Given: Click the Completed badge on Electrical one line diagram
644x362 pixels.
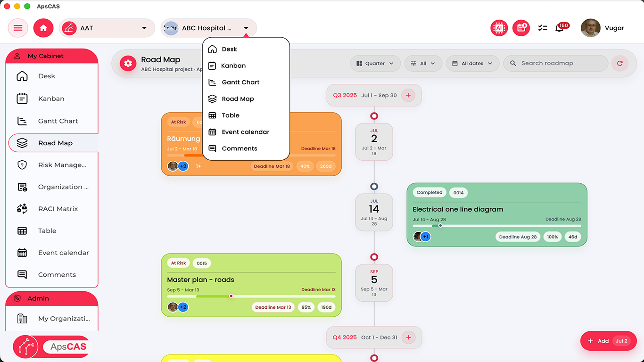Looking at the screenshot, I should pyautogui.click(x=429, y=192).
